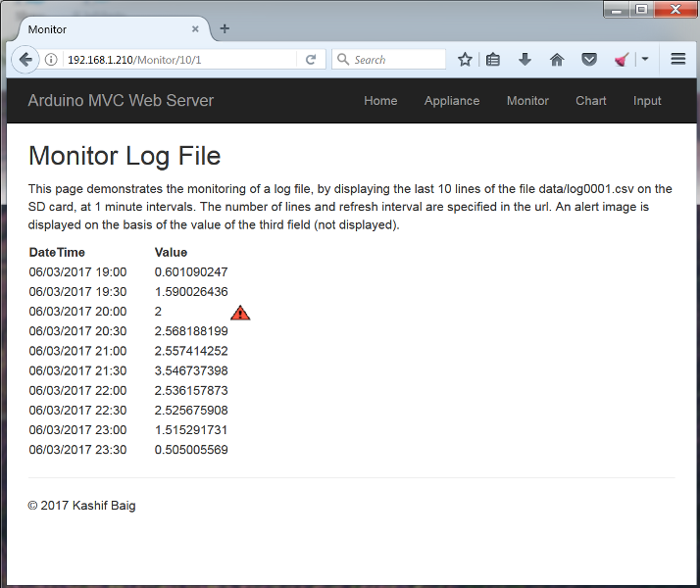The width and height of the screenshot is (700, 588).
Task: Select the 06/03/2017 21:00 cell
Action: (77, 351)
